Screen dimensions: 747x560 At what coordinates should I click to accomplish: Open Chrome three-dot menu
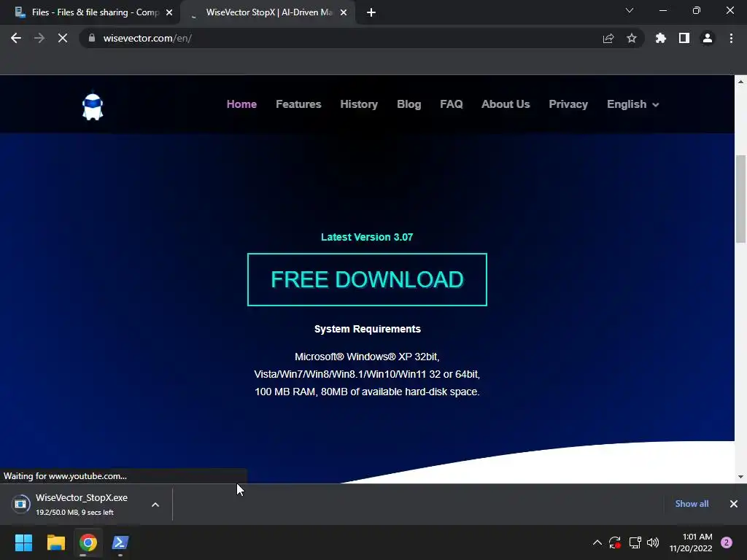tap(731, 38)
